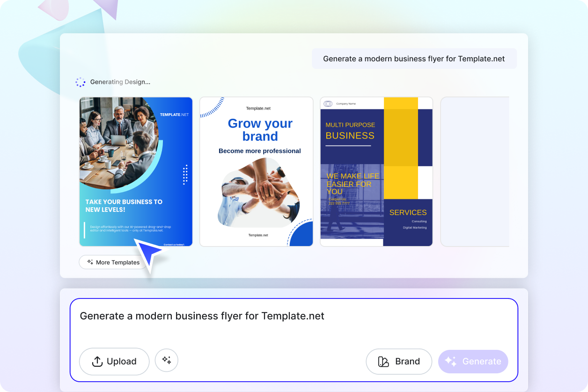Screen dimensions: 588x392
Task: Select the empty loading template card
Action: coord(475,172)
